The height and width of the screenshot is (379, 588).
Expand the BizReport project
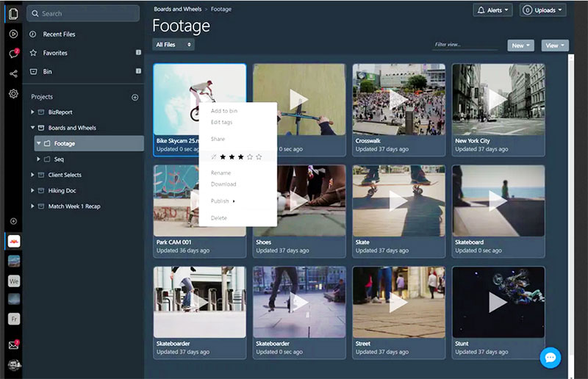pos(32,112)
